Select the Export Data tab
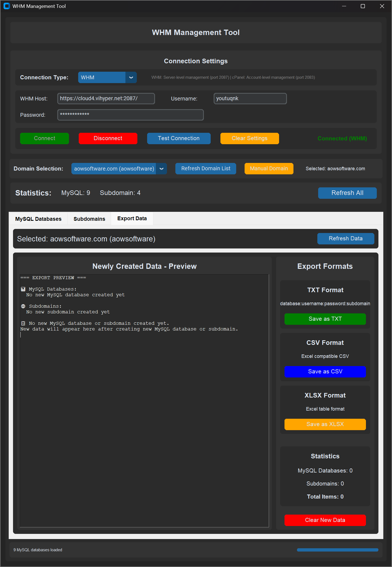The height and width of the screenshot is (567, 392). pos(132,219)
